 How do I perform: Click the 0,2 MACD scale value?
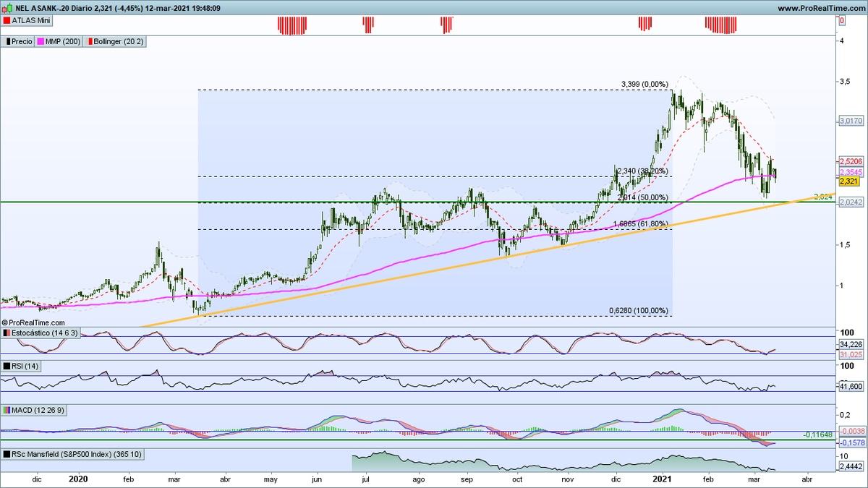843,414
